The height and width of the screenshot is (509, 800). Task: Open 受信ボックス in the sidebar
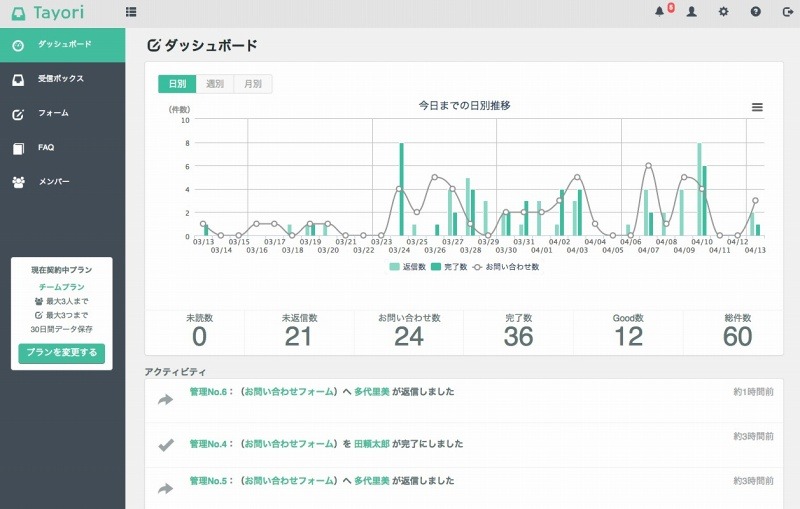tap(62, 80)
